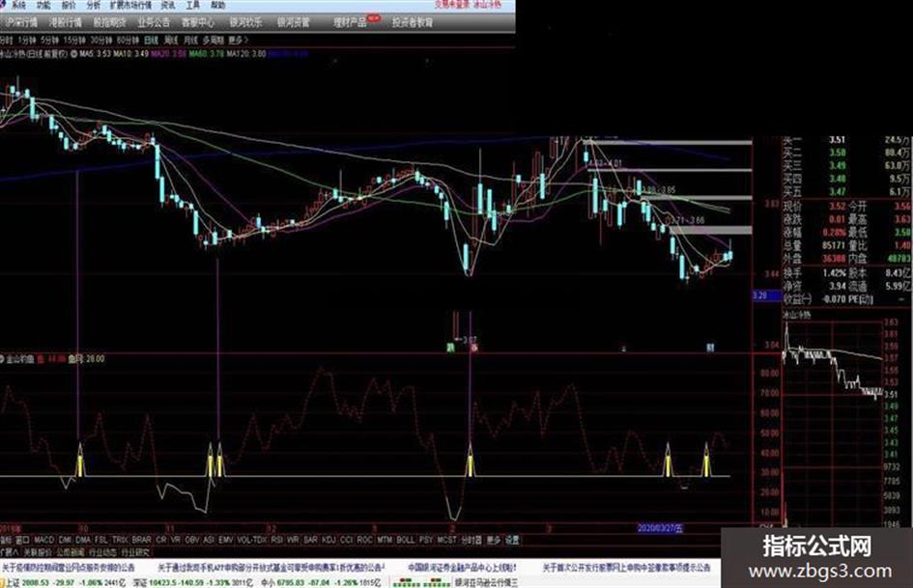Open 关联报价 tab

pyautogui.click(x=38, y=552)
